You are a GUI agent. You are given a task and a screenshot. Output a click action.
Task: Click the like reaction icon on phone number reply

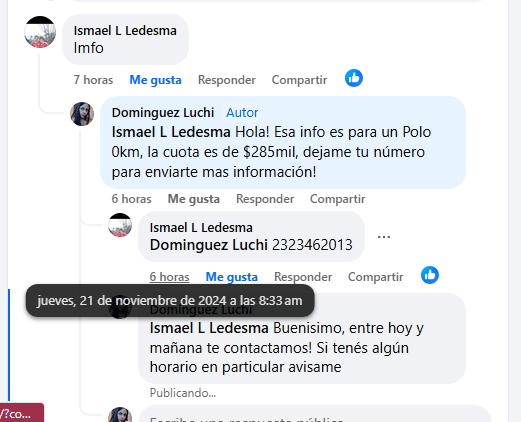[430, 275]
